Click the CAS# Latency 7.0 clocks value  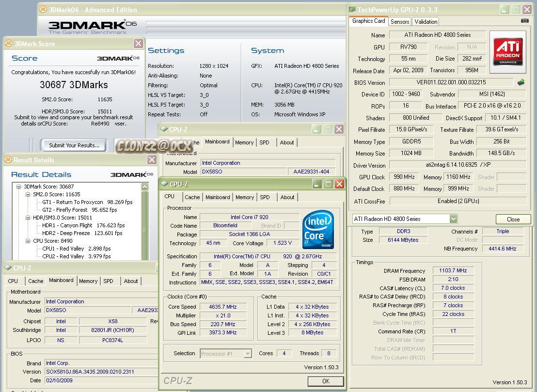tap(453, 288)
